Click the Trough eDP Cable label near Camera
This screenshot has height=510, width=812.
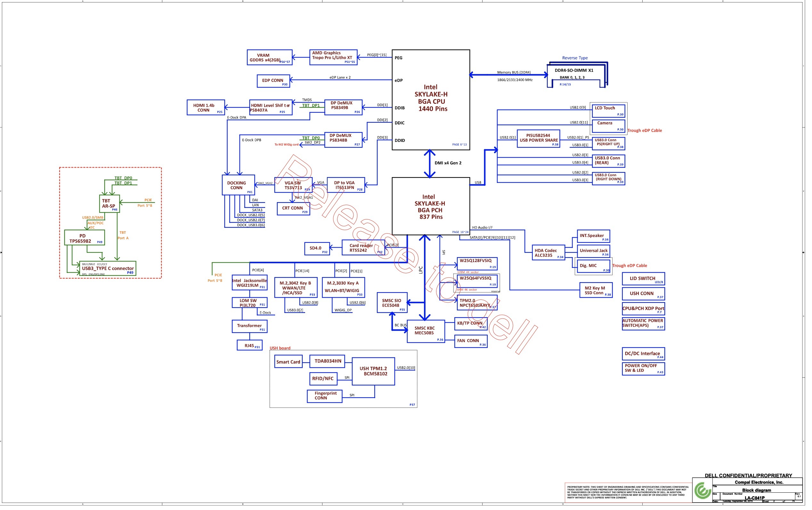point(644,130)
